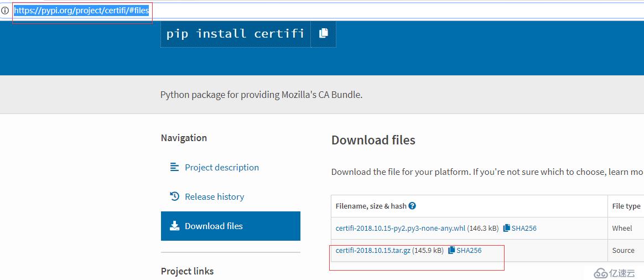This screenshot has height=280, width=644.
Task: Select the Download files tab
Action: pos(230,226)
